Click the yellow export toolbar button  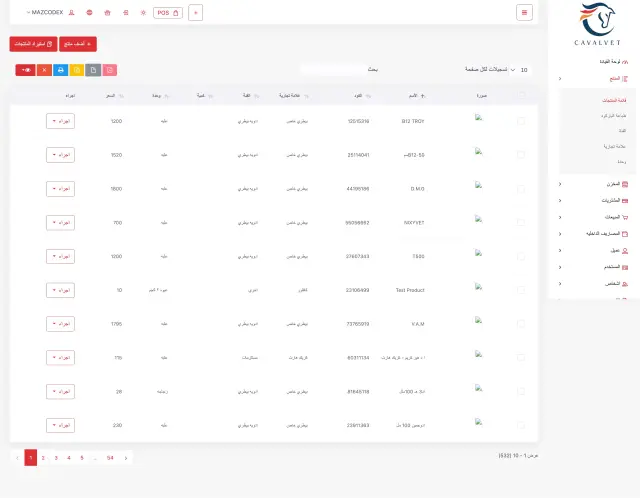point(77,70)
